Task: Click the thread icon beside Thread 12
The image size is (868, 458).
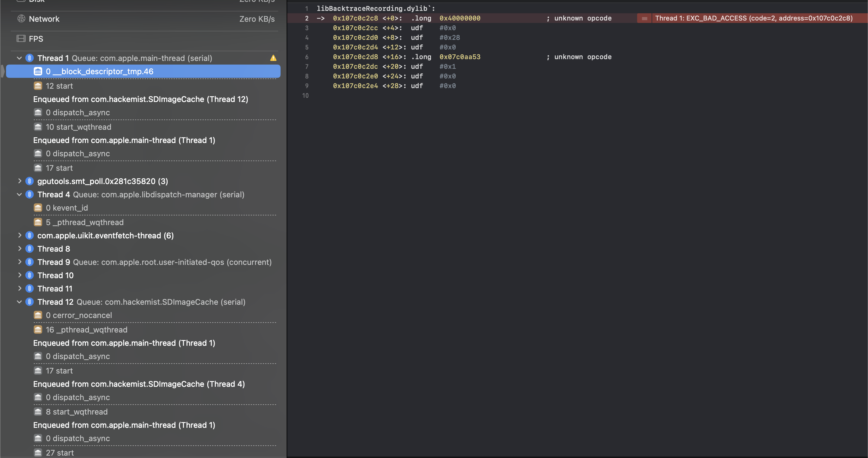Action: 30,302
